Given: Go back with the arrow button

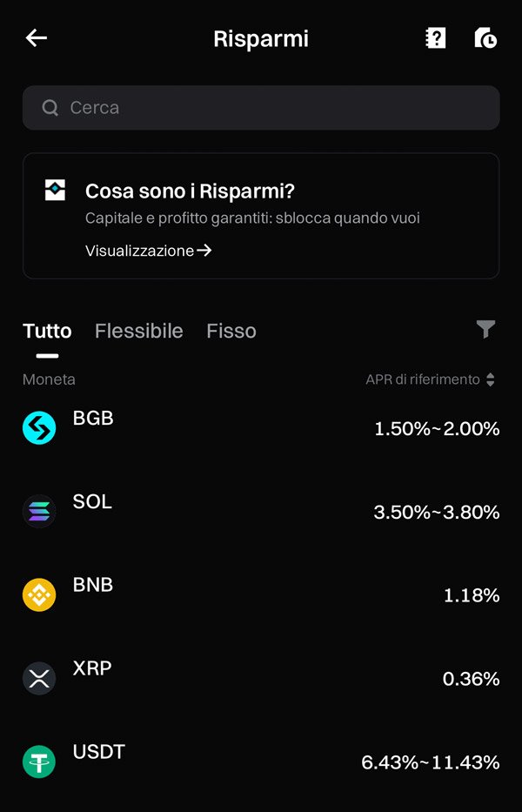Looking at the screenshot, I should (x=35, y=37).
